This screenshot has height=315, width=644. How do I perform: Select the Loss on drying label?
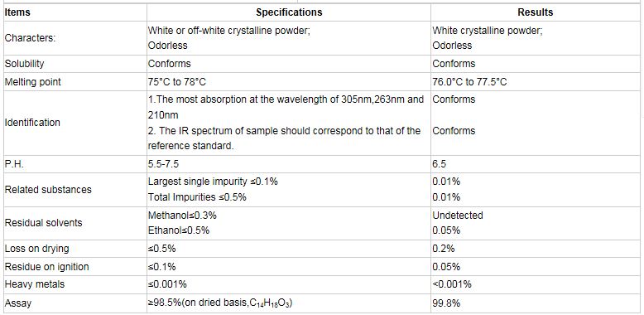(x=36, y=249)
